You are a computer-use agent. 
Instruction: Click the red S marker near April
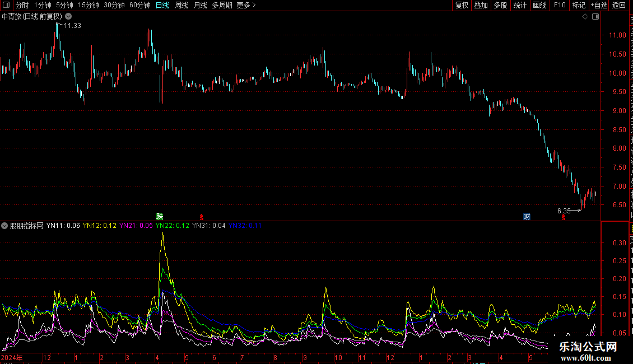click(202, 217)
